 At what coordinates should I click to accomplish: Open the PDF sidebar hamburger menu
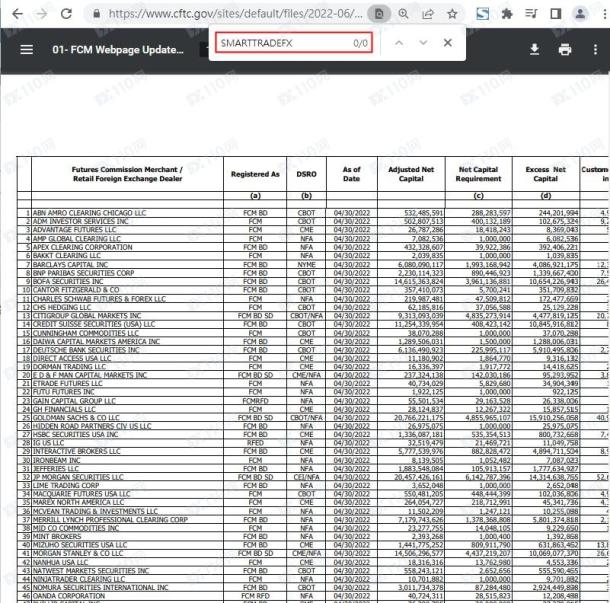[26, 49]
